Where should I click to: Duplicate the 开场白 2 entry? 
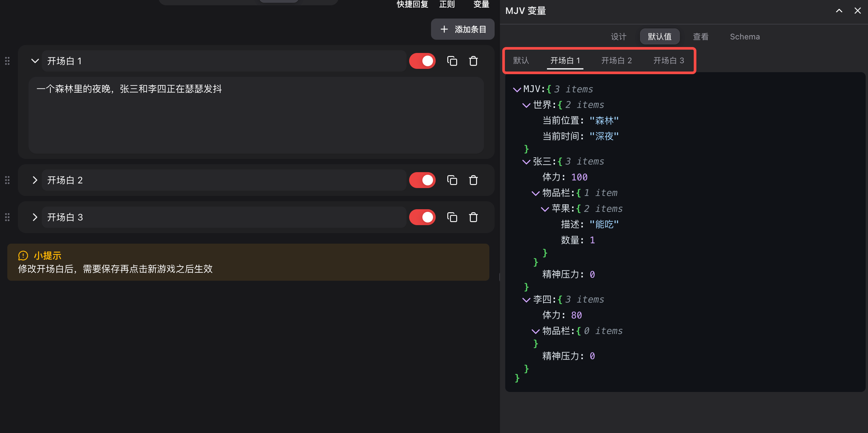coord(452,180)
